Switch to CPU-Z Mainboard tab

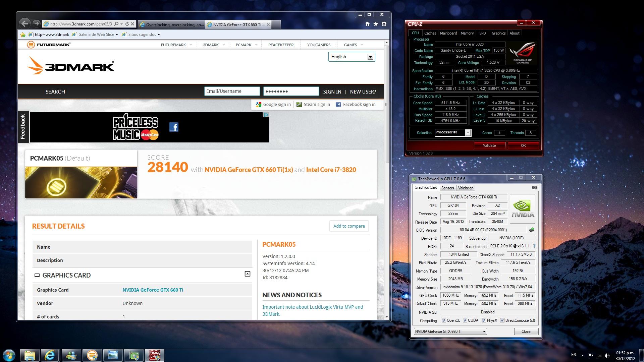[448, 33]
